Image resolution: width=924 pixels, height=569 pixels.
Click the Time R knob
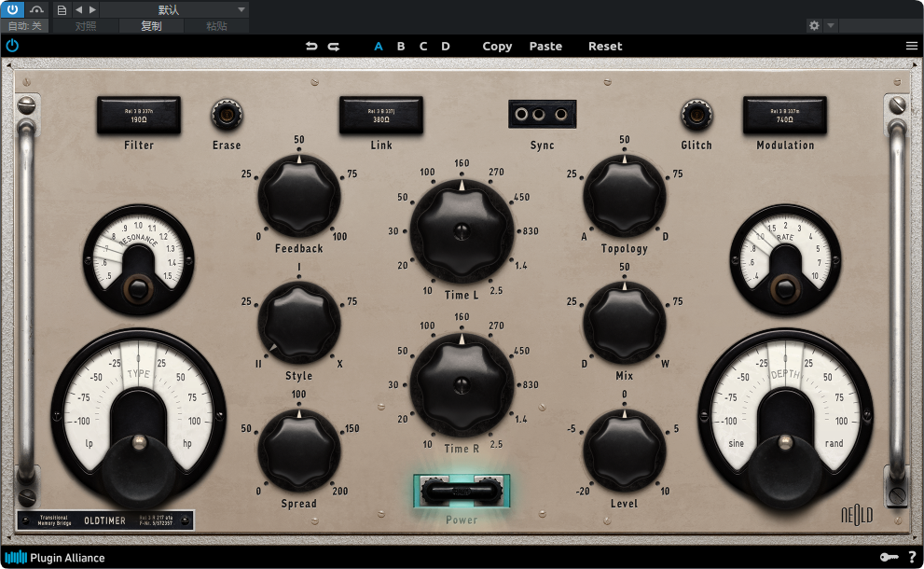coord(462,385)
